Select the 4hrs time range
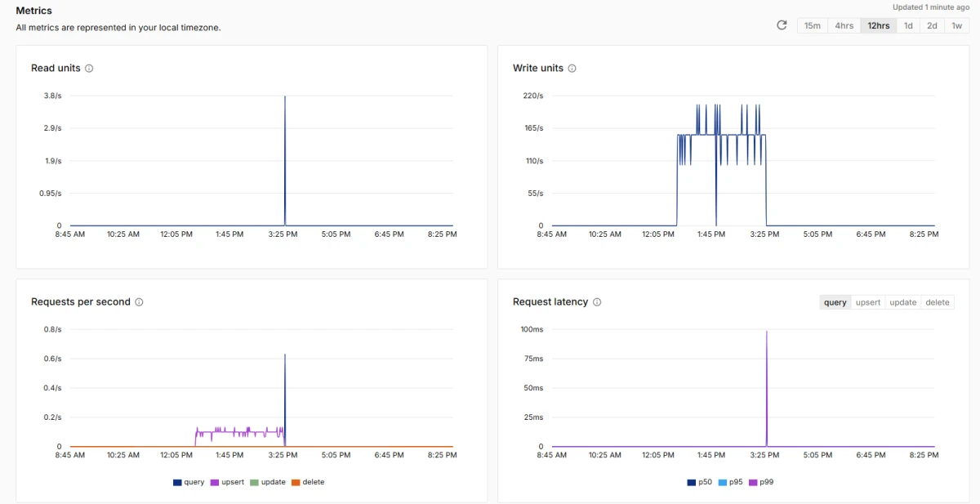Screen dimensions: 980x504 844,25
